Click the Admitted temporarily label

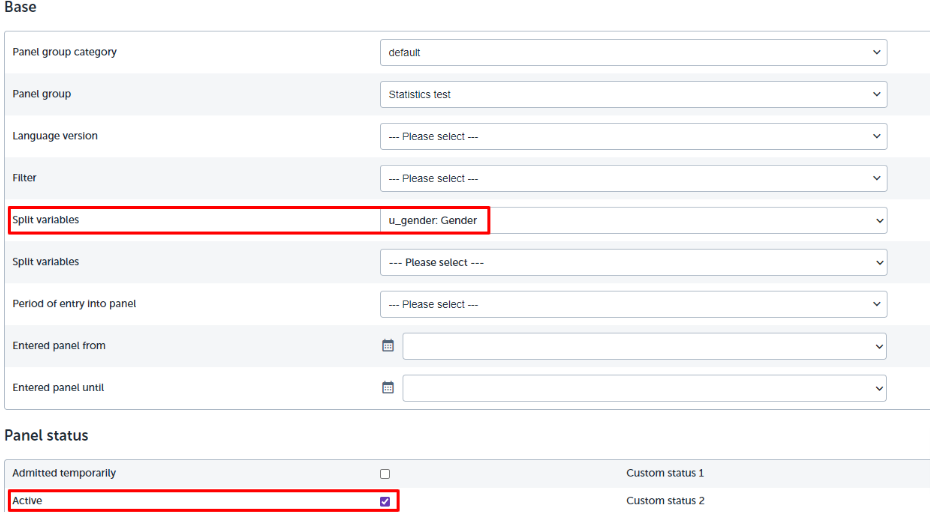pyautogui.click(x=64, y=473)
